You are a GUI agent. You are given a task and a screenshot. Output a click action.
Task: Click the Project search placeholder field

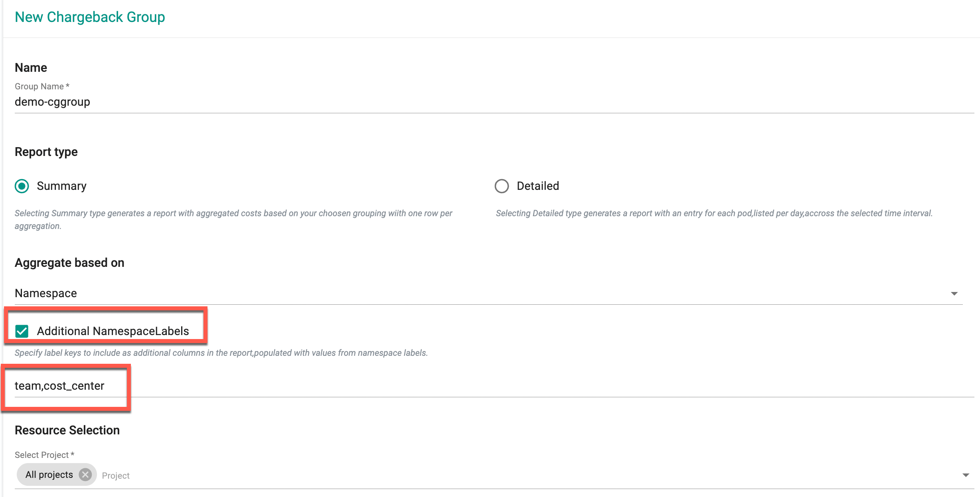coord(116,475)
